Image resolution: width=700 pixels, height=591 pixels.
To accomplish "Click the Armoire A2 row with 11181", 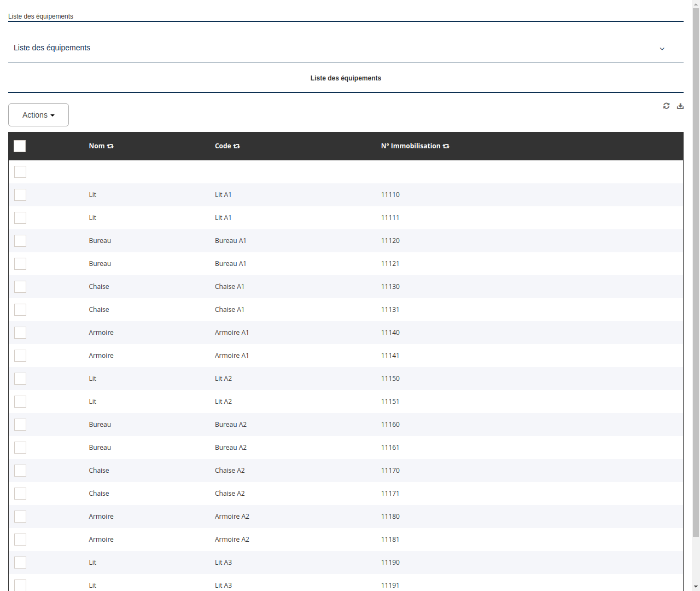I will click(232, 539).
